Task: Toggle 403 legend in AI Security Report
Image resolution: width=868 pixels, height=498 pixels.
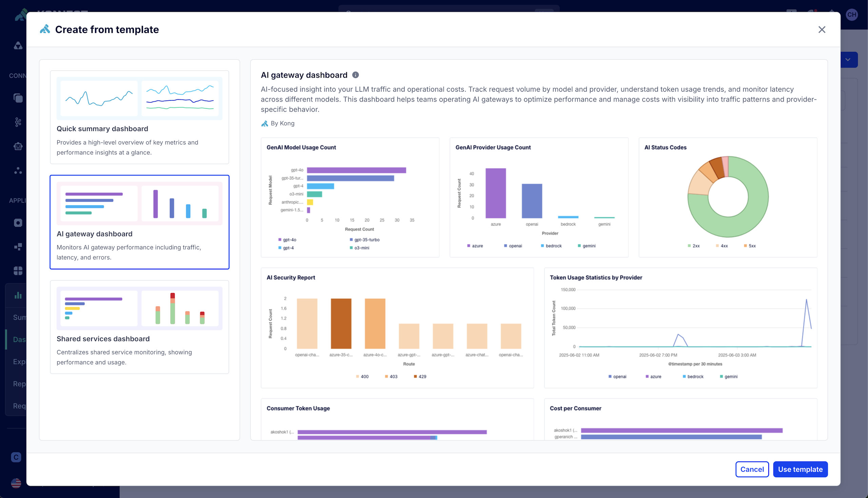Action: (x=391, y=377)
